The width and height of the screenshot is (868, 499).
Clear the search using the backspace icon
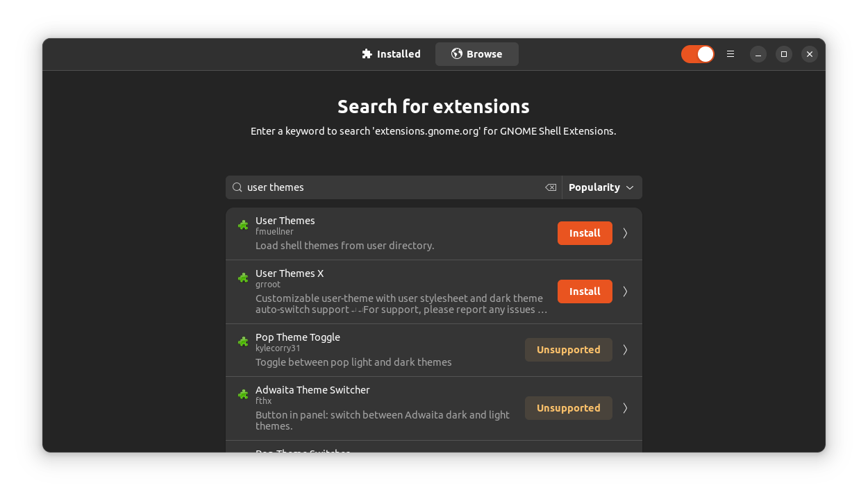(x=551, y=187)
